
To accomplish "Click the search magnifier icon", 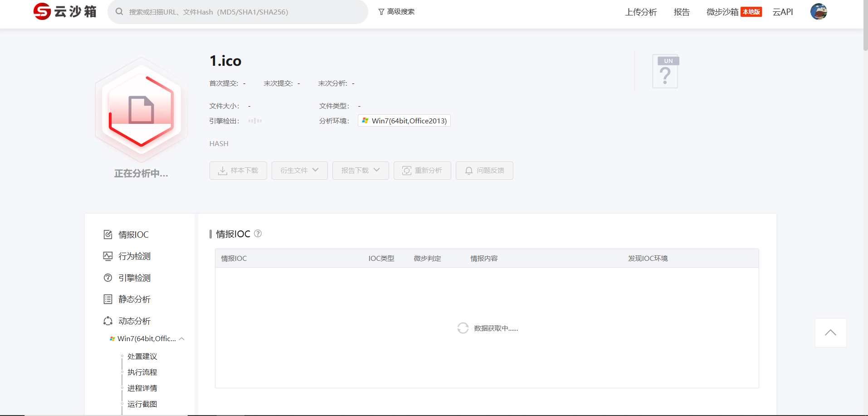I will [x=119, y=12].
